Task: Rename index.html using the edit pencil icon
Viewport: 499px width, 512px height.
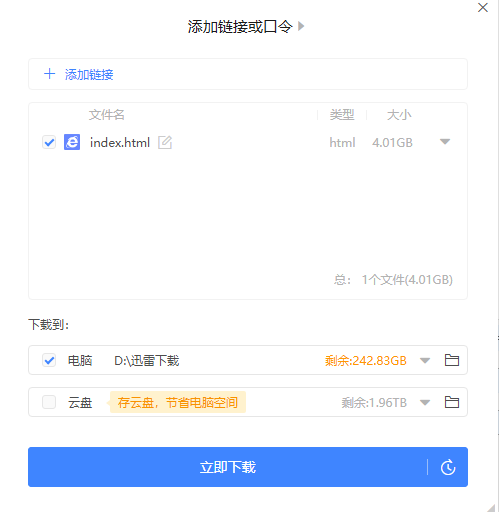Action: (165, 142)
